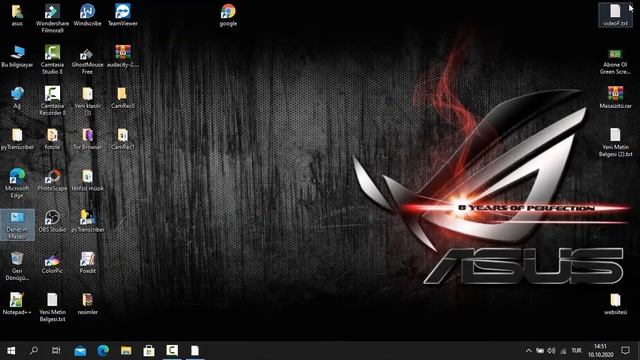The width and height of the screenshot is (640, 360).
Task: Switch to the text document taskbar item
Action: tap(195, 351)
